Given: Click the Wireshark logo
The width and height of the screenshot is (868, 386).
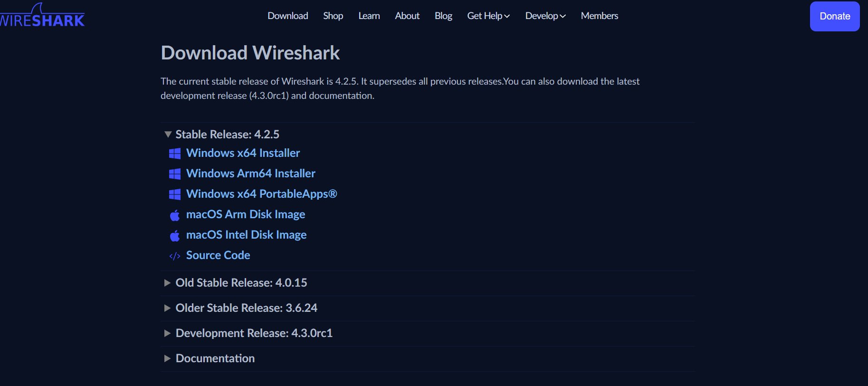Looking at the screenshot, I should pos(42,16).
